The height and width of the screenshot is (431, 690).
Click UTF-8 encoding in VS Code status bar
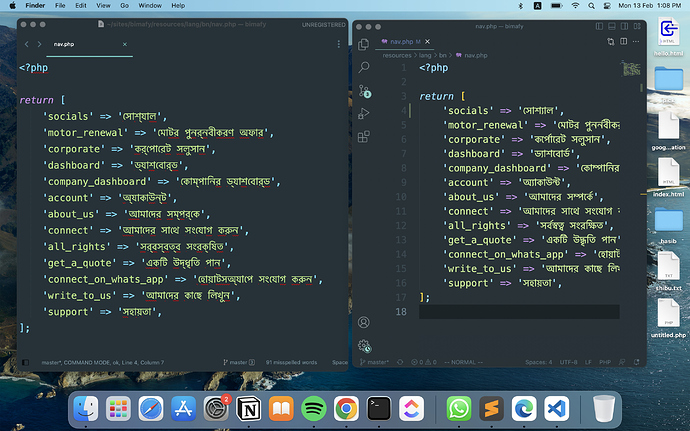pos(569,362)
